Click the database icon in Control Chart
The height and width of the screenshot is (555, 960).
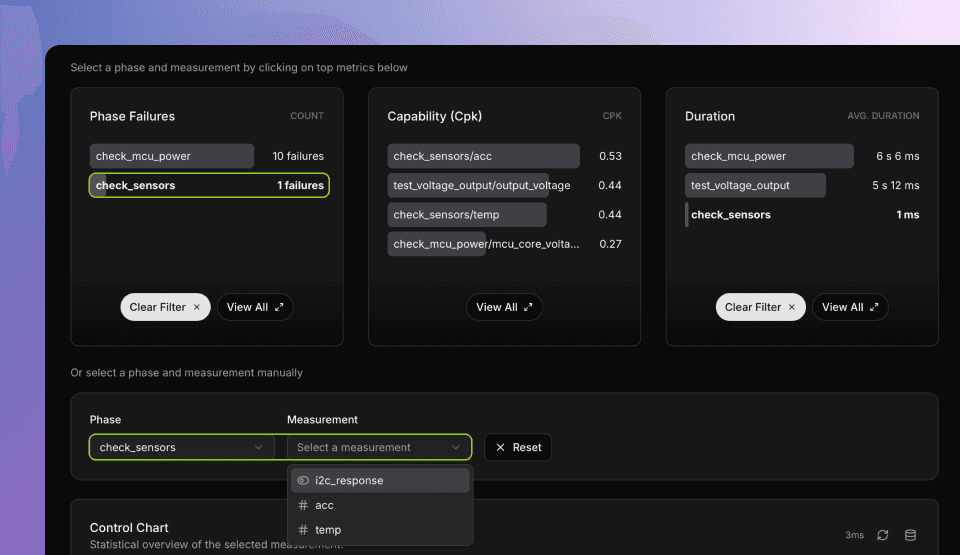pos(910,535)
